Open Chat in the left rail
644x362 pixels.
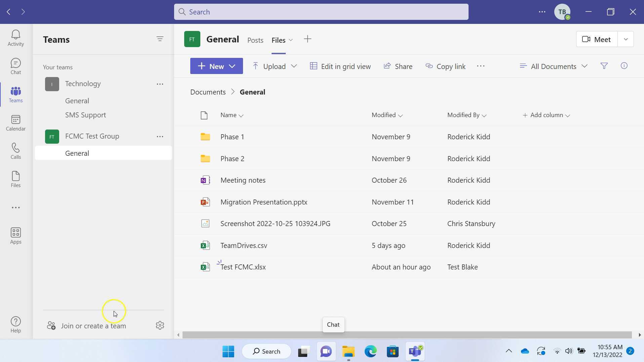point(15,66)
